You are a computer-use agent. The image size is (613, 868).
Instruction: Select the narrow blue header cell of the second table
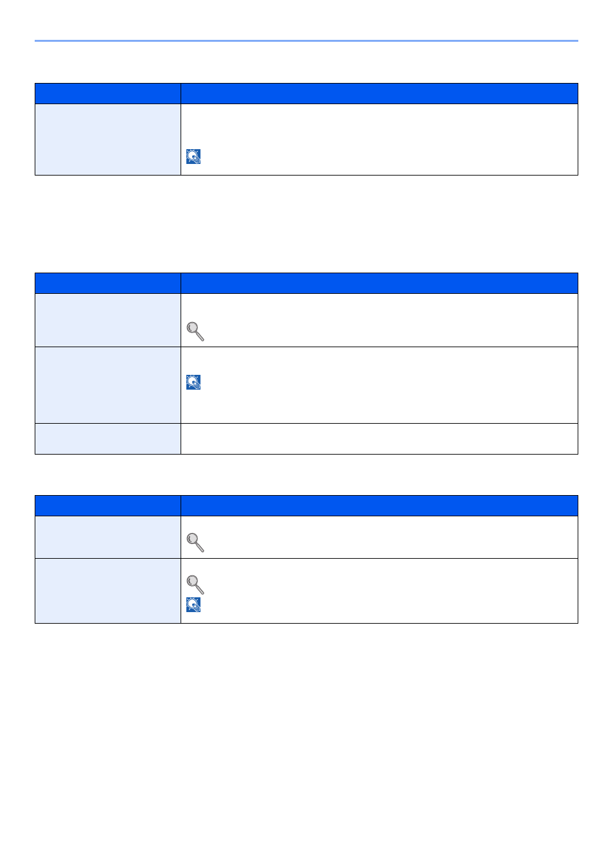(108, 284)
